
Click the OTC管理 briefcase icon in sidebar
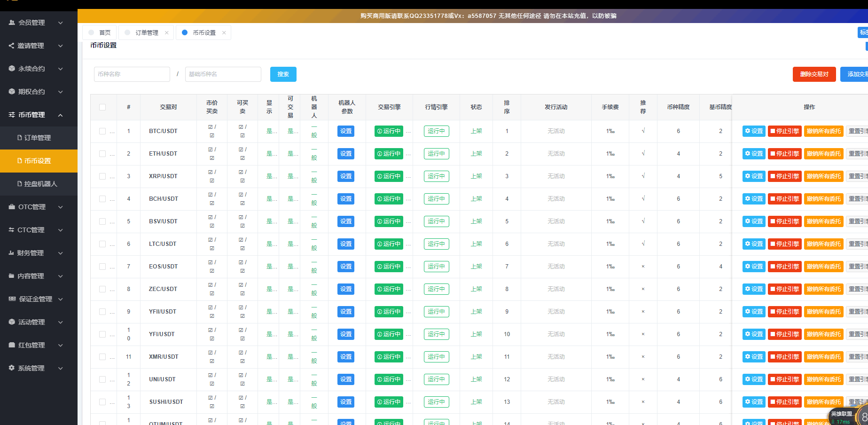(x=12, y=207)
